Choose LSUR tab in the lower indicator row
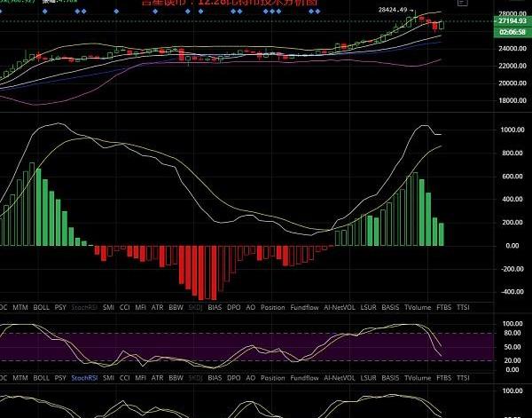 [369, 378]
